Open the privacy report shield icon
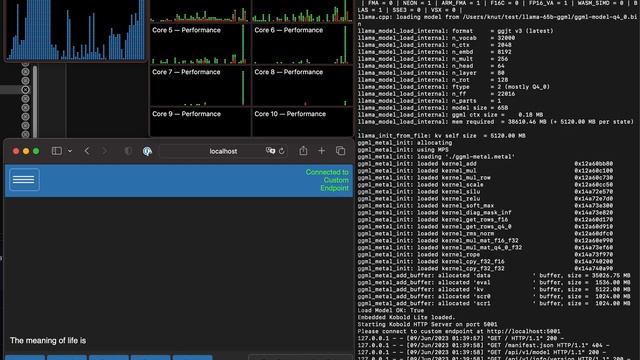This screenshot has width=640, height=360. point(128,151)
